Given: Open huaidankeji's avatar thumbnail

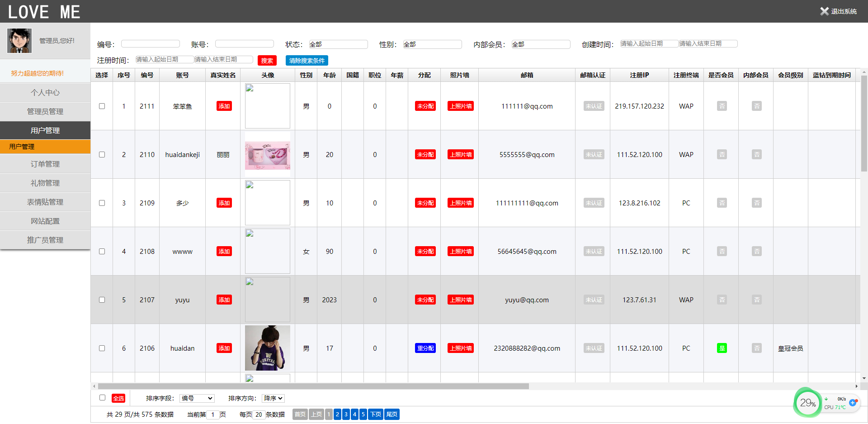Looking at the screenshot, I should point(267,155).
